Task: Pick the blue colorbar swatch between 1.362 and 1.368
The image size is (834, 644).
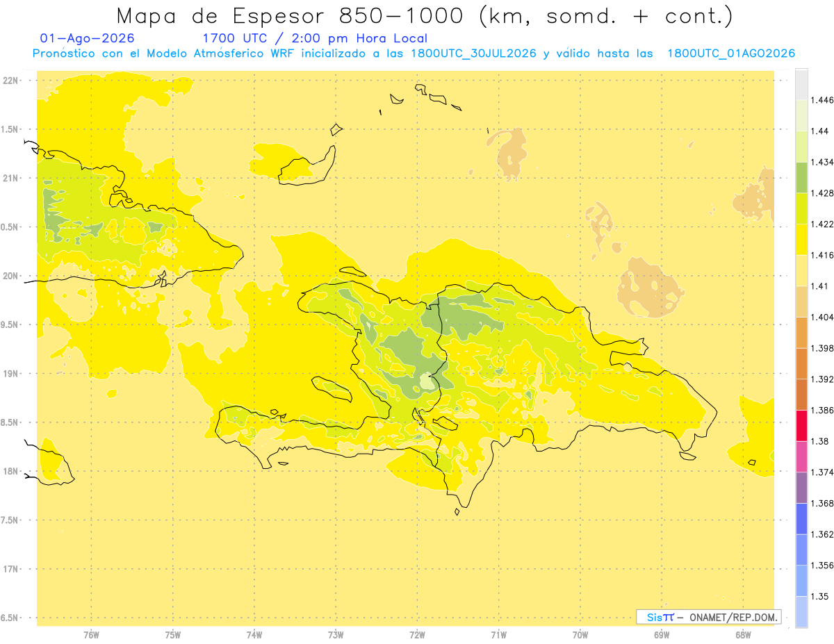Action: tap(801, 518)
